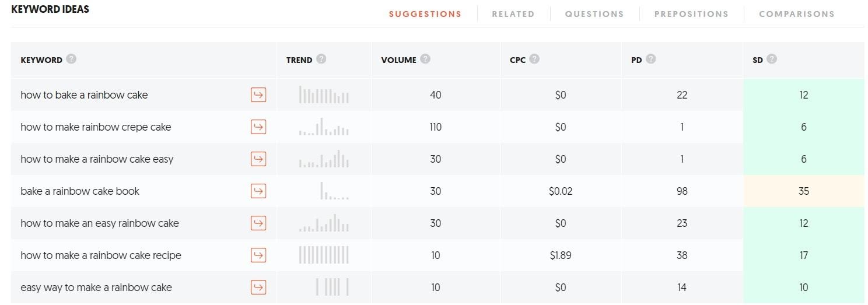Switch to the Related tab

coord(513,14)
